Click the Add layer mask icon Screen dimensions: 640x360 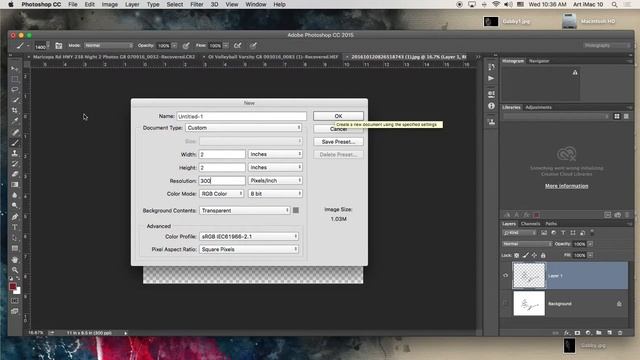point(577,333)
